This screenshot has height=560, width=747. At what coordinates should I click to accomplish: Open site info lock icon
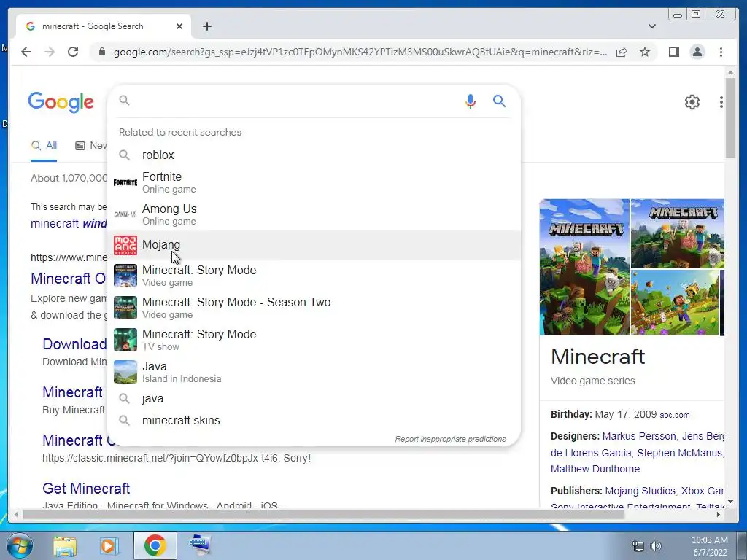(101, 52)
